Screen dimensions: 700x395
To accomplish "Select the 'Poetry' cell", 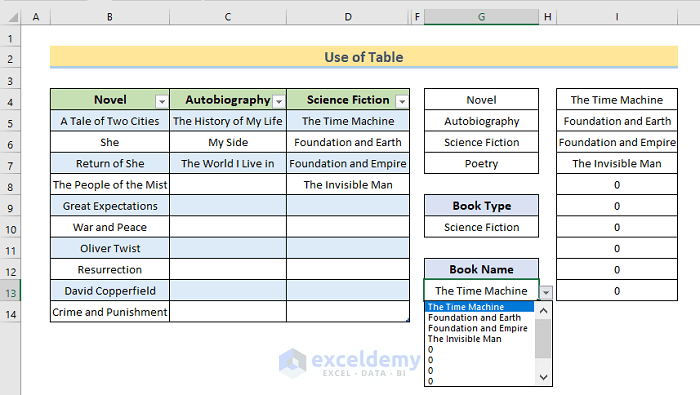I will tap(481, 163).
